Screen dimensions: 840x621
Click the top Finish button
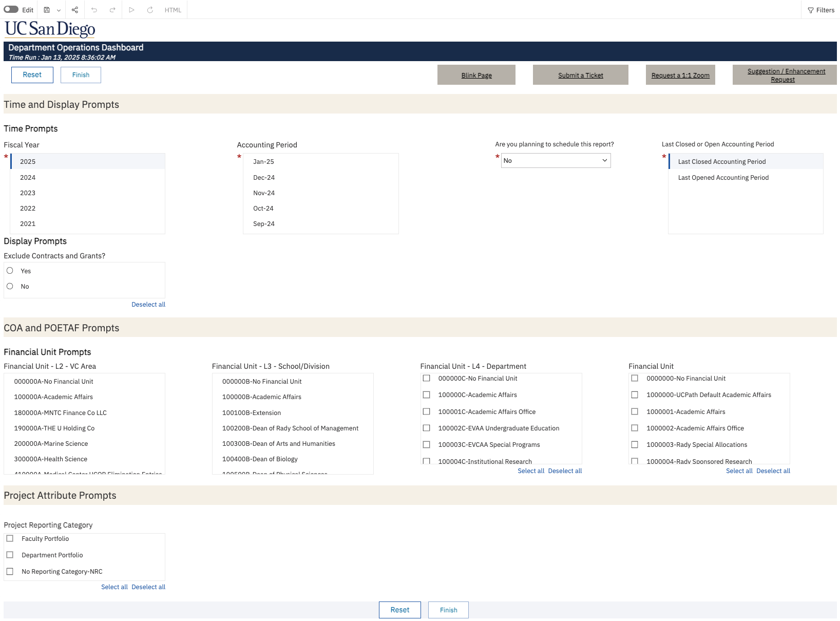(x=81, y=75)
